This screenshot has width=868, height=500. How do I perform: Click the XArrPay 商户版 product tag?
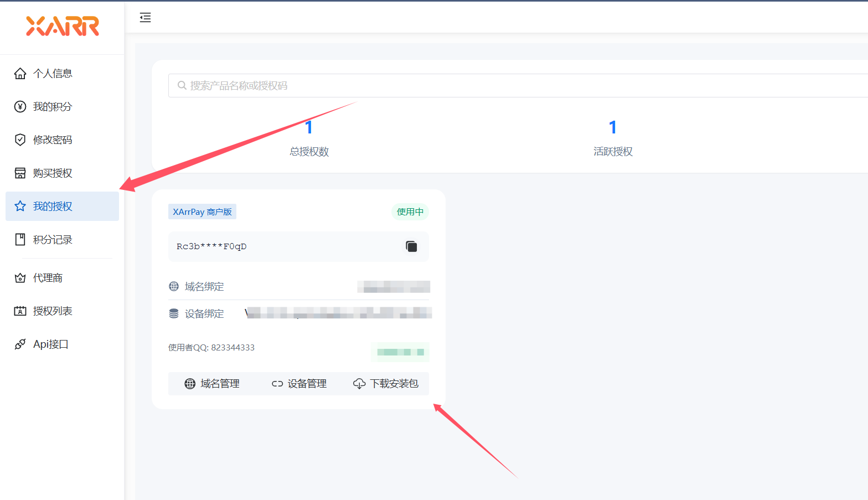202,212
